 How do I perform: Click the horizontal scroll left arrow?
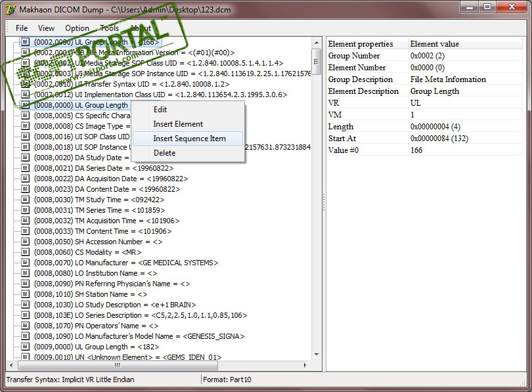(11, 365)
